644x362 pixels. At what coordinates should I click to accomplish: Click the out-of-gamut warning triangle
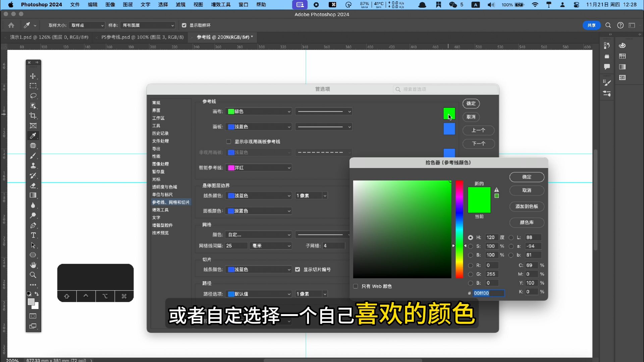496,190
